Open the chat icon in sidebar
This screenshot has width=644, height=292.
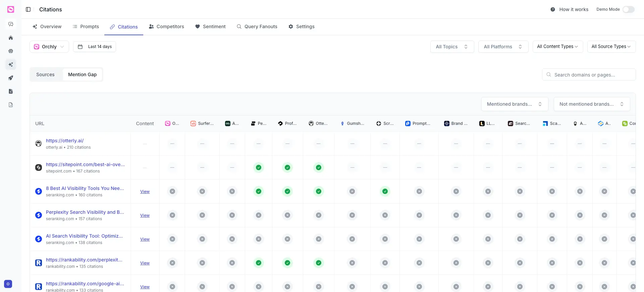(11, 24)
